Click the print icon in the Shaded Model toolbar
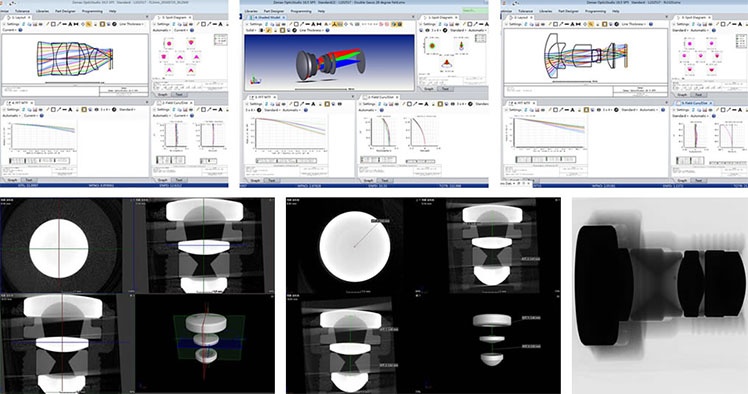748x394 pixels. coord(283,24)
